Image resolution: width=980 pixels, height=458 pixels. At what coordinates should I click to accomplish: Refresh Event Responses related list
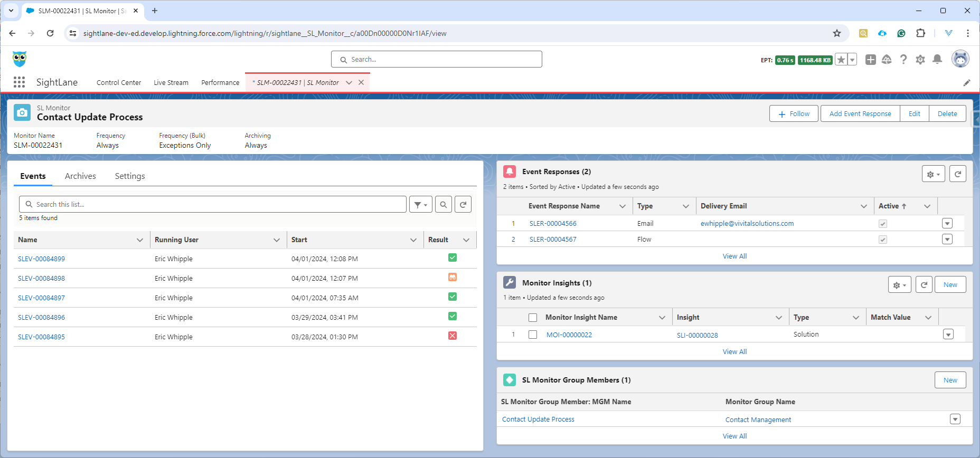coord(958,174)
